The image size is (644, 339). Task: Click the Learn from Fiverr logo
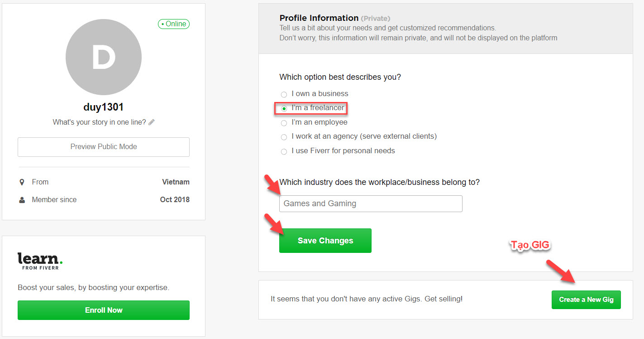coord(40,261)
